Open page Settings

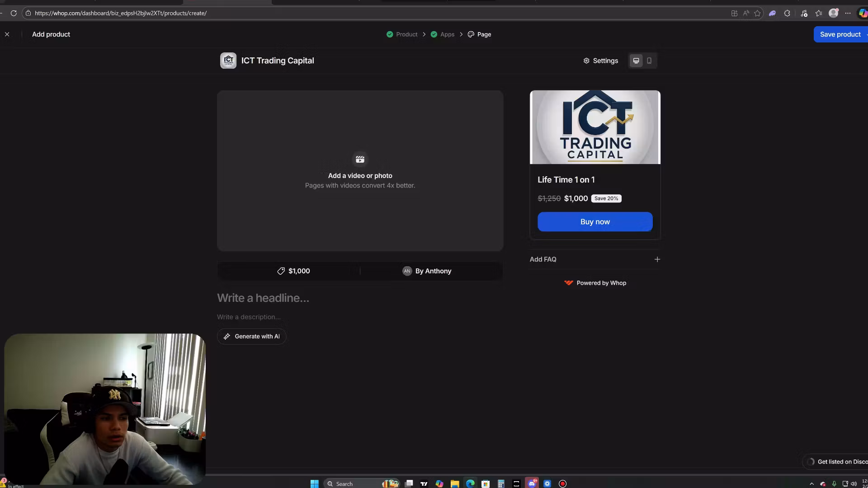600,61
